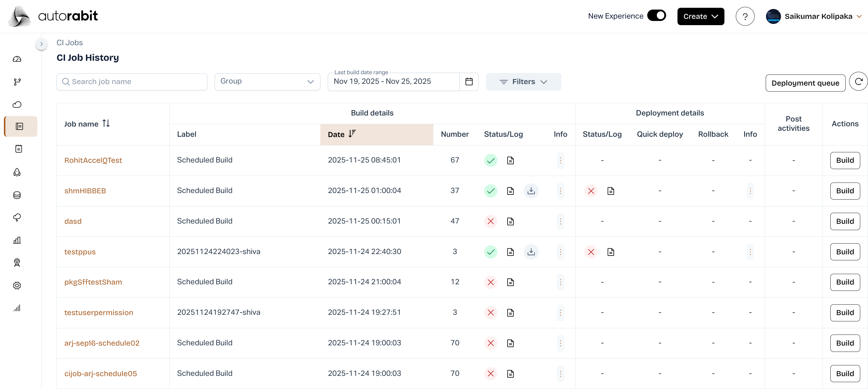Go to CI Jobs breadcrumb
Screen dimensions: 868x389
coord(69,42)
